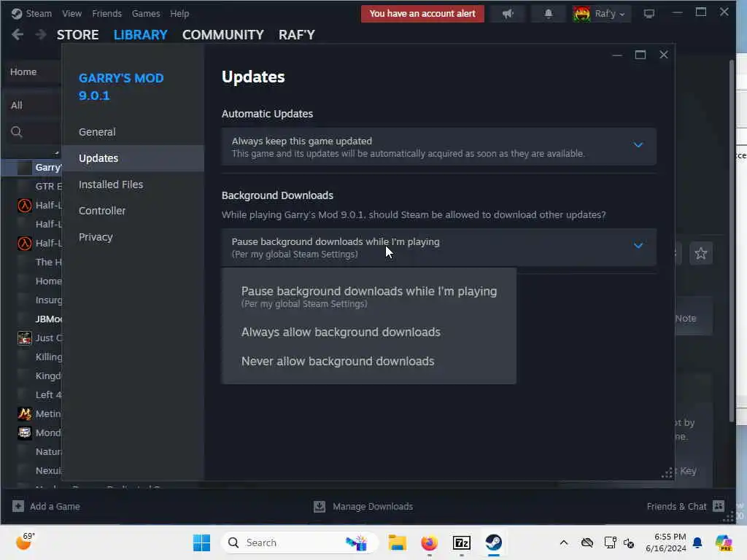This screenshot has height=560, width=747.
Task: Click the account alert red banner
Action: pyautogui.click(x=422, y=14)
